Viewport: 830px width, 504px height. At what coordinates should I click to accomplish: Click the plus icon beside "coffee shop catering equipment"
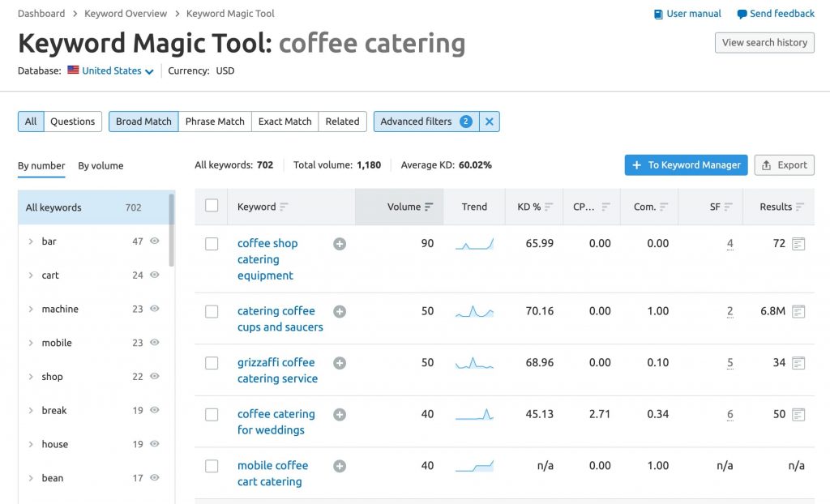click(340, 243)
